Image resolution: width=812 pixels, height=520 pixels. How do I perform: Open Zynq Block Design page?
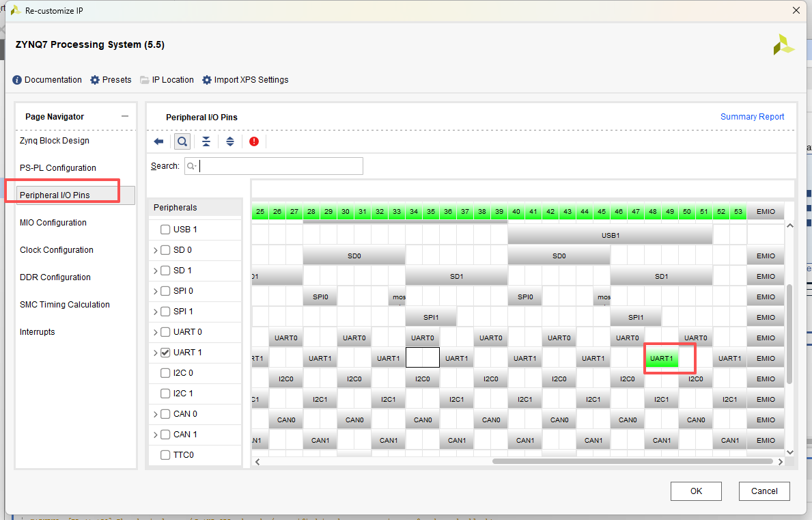point(55,140)
